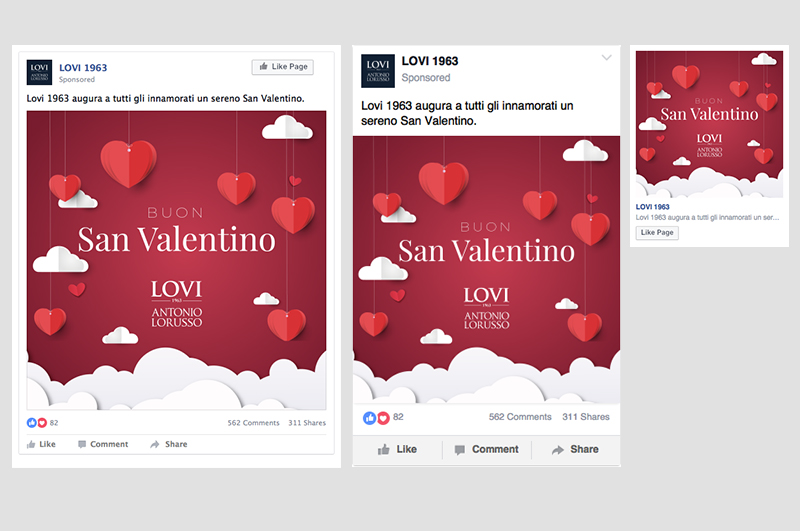
Task: Open reaction icons beside 82 in mobile ad
Action: tap(377, 418)
